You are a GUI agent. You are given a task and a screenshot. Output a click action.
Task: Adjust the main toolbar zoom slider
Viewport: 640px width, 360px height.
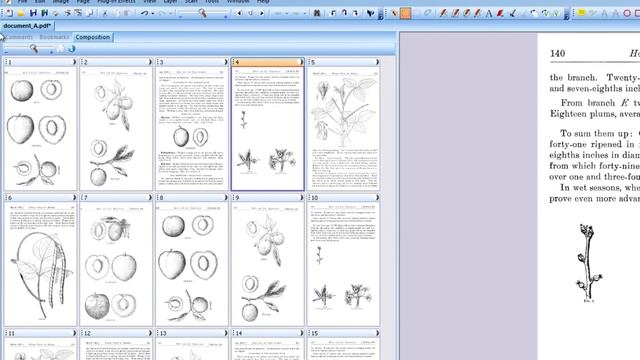[x=202, y=13]
